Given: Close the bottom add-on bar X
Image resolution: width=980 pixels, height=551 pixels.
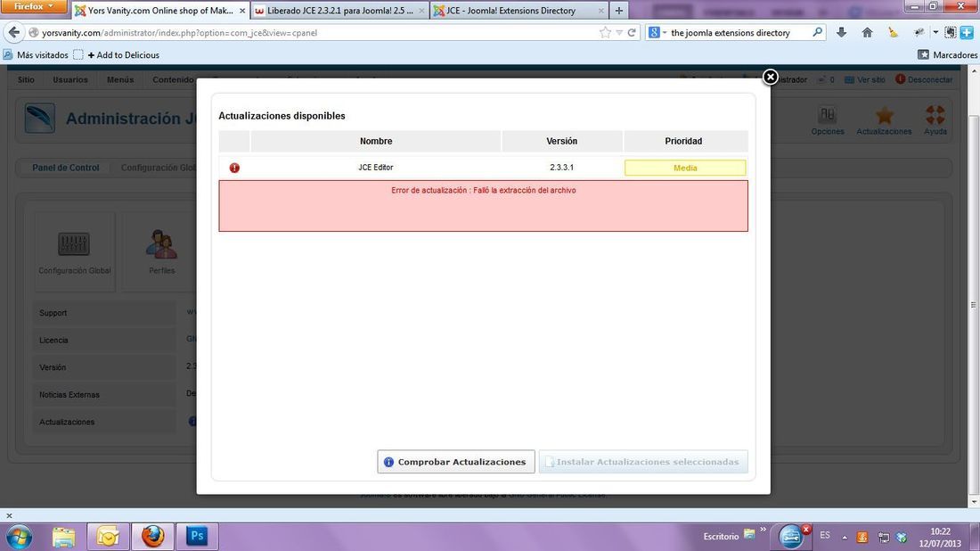Looking at the screenshot, I should click(9, 516).
